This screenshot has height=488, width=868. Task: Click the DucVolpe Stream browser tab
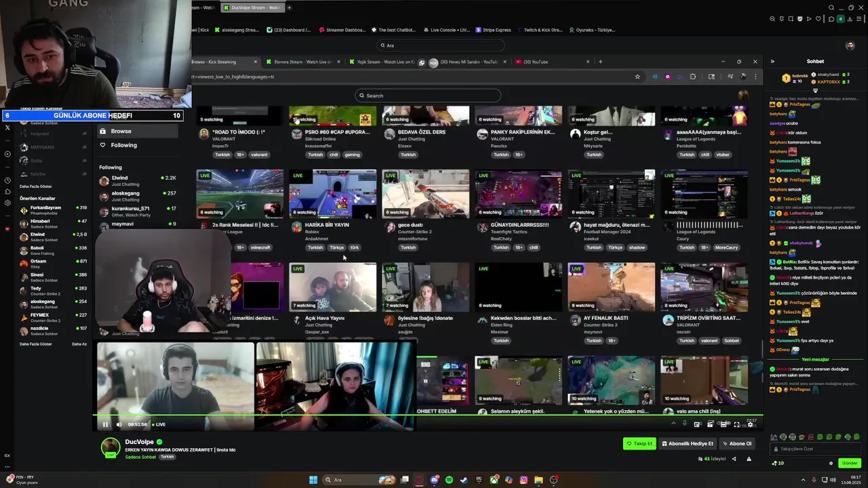coord(252,7)
